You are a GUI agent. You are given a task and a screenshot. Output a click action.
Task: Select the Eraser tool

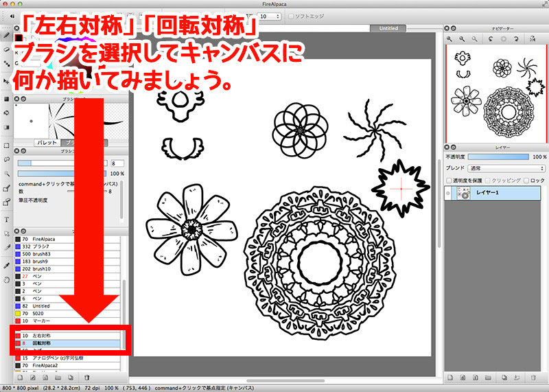[6, 49]
